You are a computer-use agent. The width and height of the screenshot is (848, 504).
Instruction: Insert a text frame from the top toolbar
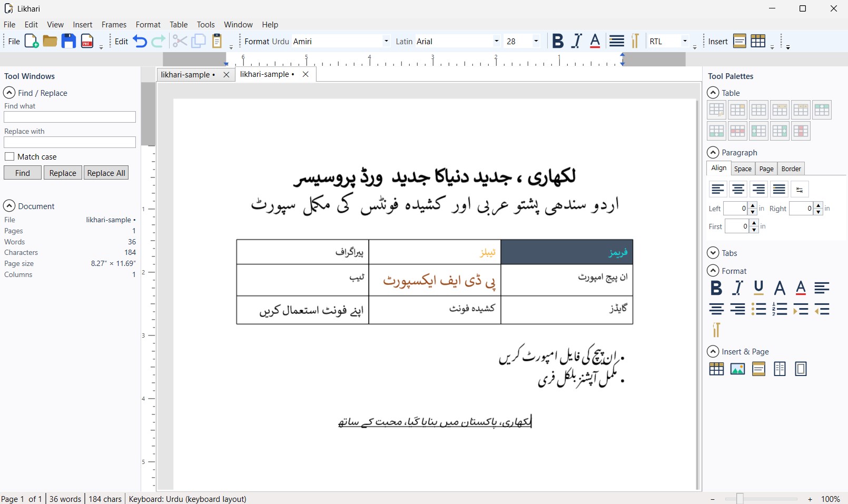(x=739, y=41)
